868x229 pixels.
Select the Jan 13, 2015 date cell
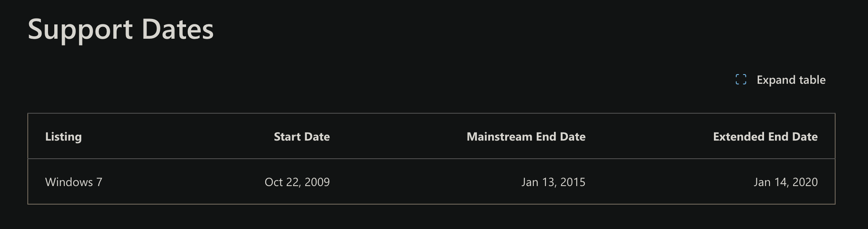coord(553,182)
